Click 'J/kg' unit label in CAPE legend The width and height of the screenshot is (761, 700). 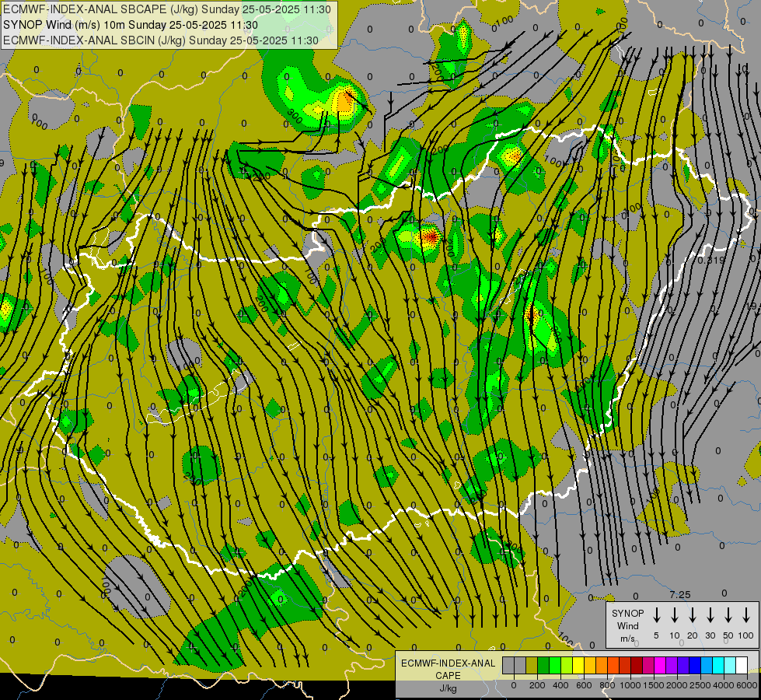(x=448, y=688)
